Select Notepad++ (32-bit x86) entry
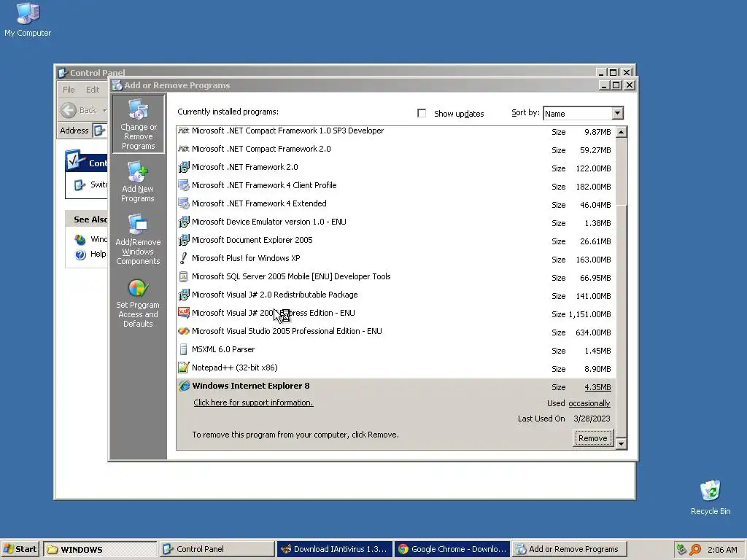The image size is (747, 560). point(395,367)
